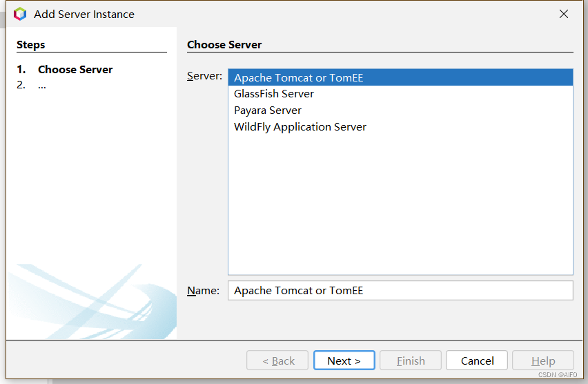The height and width of the screenshot is (384, 588).
Task: Click the Name: label
Action: (x=204, y=291)
